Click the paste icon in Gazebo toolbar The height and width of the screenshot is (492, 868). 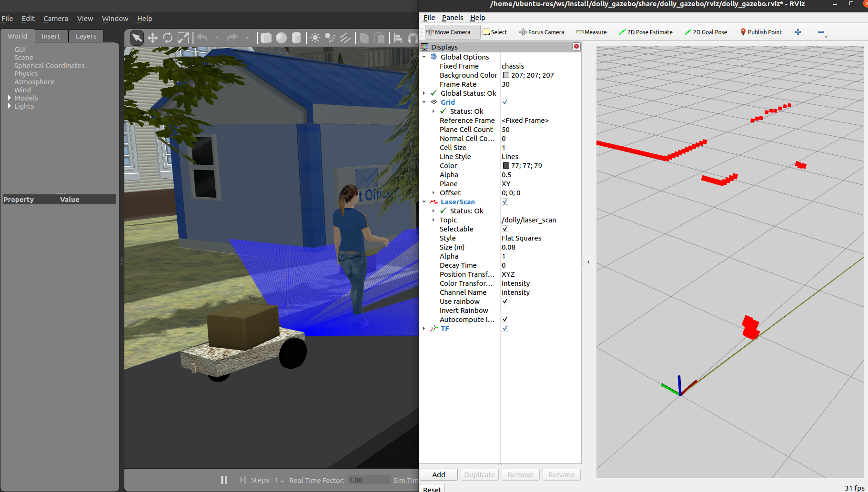pos(379,38)
